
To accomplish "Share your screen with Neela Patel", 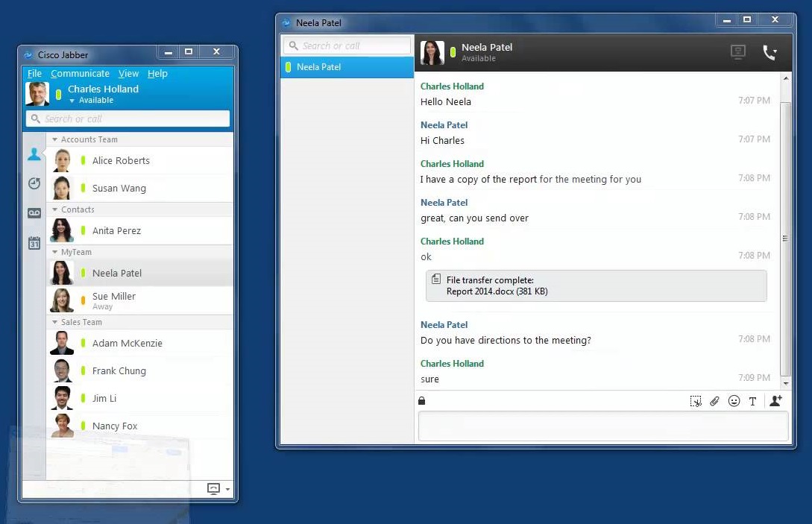I will point(738,51).
